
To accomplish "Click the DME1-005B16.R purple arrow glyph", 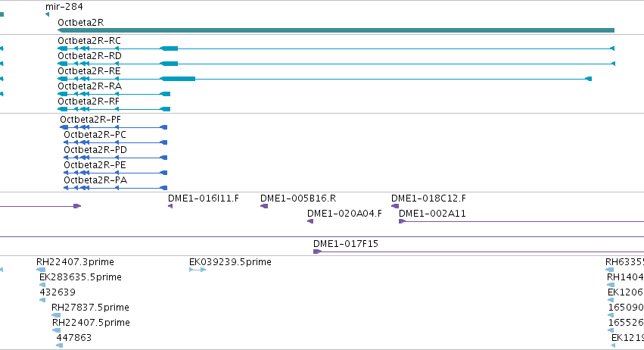I will pos(264,206).
